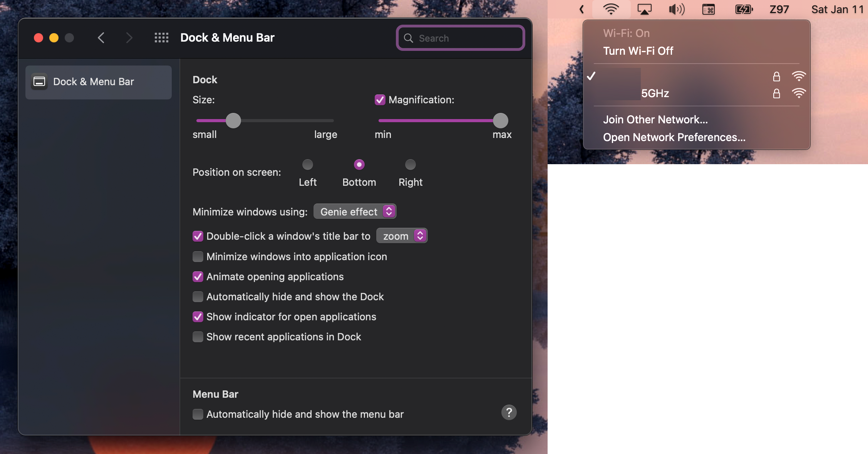Select the Left dock position radio button
868x454 pixels.
coord(307,165)
